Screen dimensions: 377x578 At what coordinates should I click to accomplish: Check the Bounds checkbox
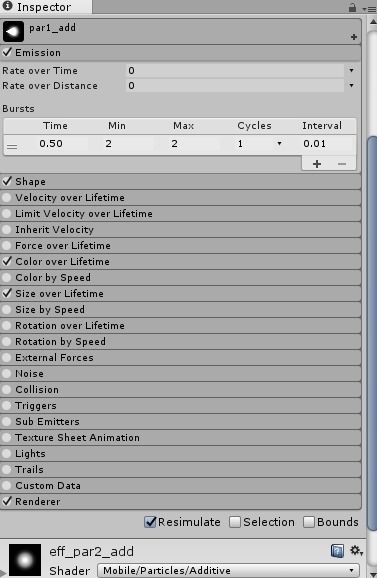[x=309, y=522]
